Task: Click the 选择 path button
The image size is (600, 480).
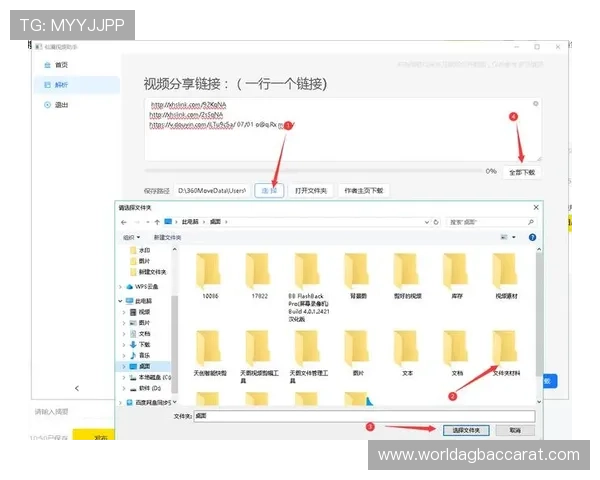Action: tap(269, 191)
